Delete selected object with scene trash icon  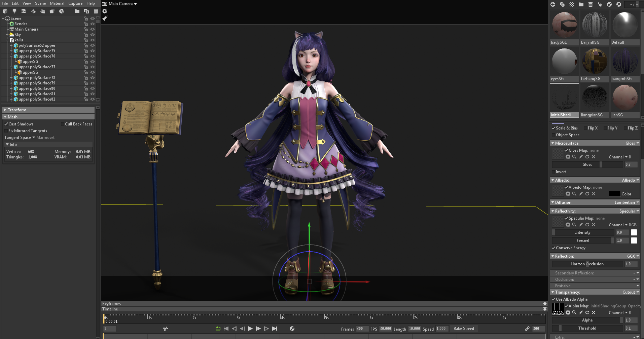click(96, 11)
